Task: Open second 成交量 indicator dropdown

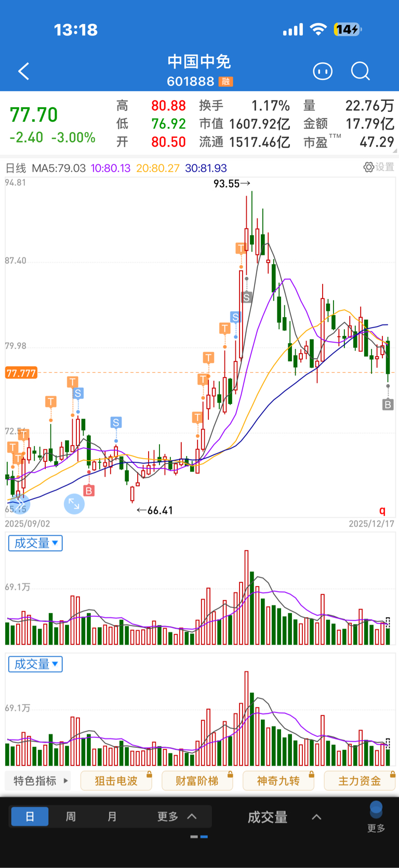Action: [x=35, y=664]
